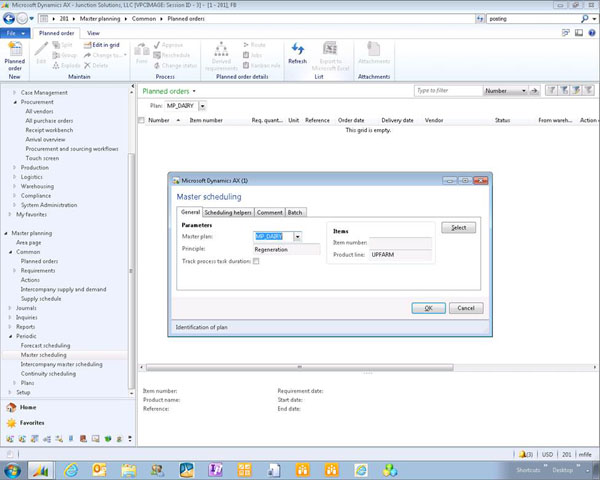Click the Derived requirements icon
The height and width of the screenshot is (480, 600).
(x=221, y=49)
